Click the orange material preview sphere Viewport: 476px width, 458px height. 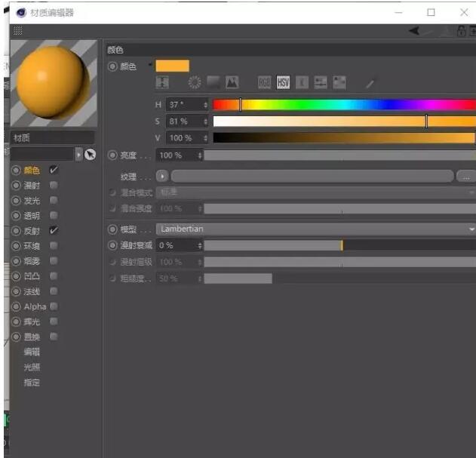coord(53,81)
